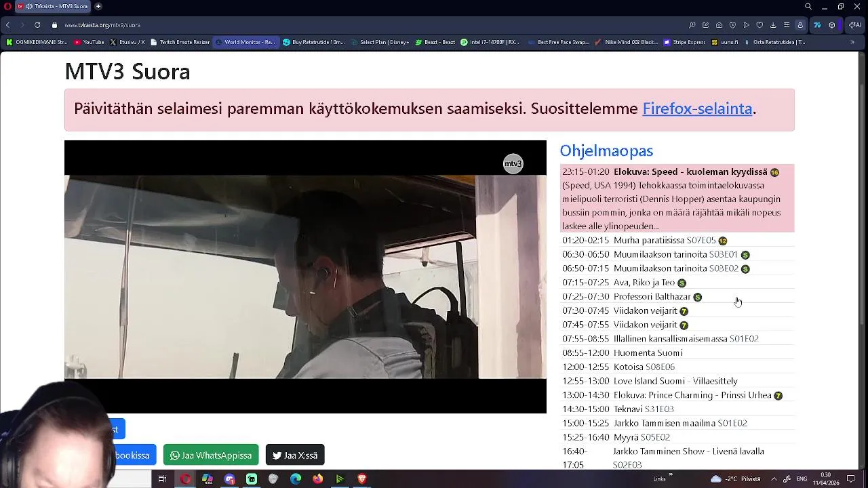Click the edit page icon in toolbar
The height and width of the screenshot is (488, 868).
pos(705,25)
